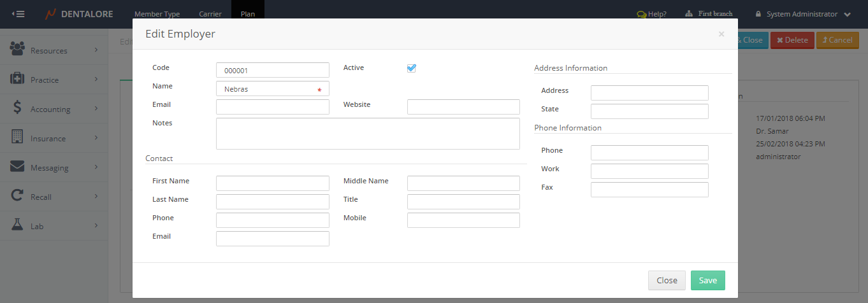Screen dimensions: 868x303
Task: Click the Accounting dollar sign icon
Action: coord(17,108)
